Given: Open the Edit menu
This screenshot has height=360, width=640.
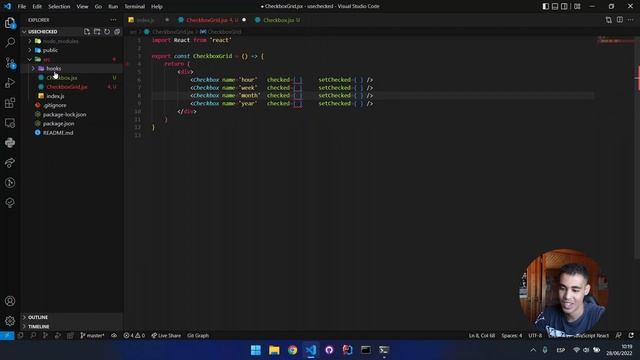Looking at the screenshot, I should (37, 7).
